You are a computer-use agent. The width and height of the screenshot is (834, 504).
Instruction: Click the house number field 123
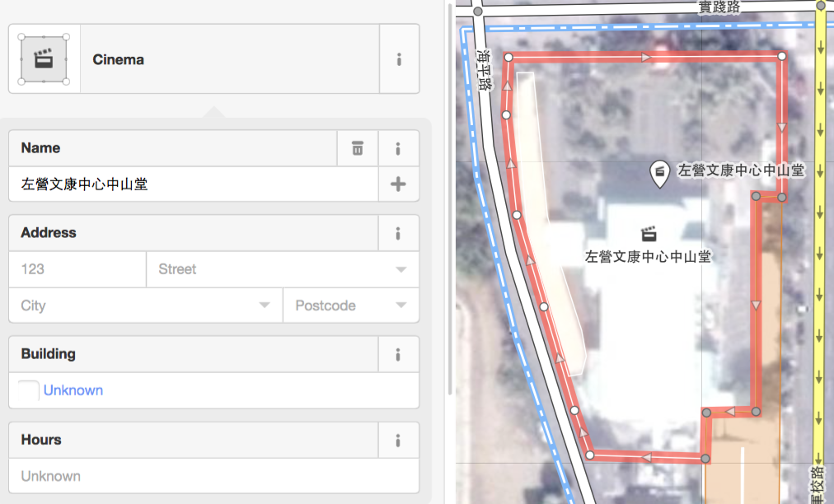(77, 269)
